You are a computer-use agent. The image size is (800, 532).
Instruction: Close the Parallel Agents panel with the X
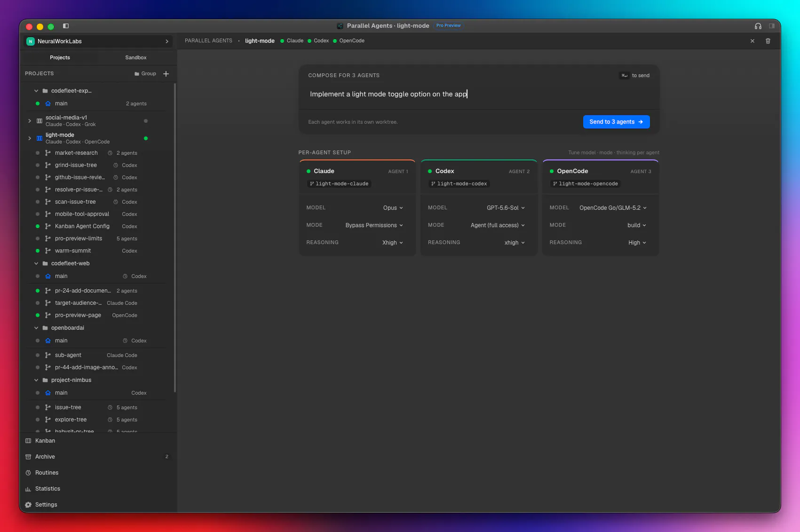click(752, 41)
